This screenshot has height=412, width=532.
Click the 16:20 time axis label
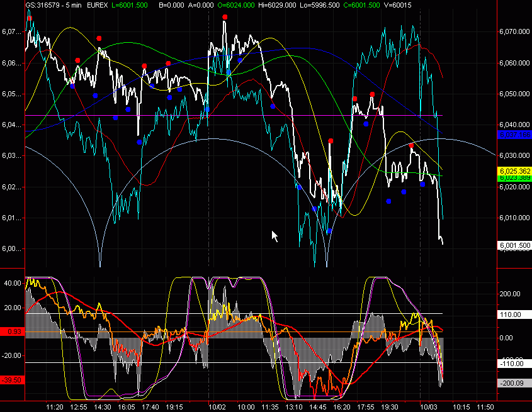342,407
